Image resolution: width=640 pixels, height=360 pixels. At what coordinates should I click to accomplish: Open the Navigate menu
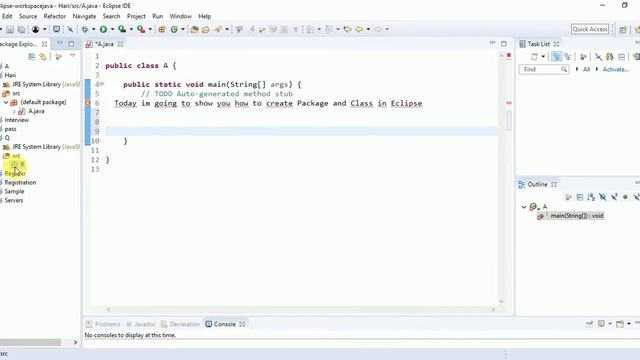click(84, 16)
